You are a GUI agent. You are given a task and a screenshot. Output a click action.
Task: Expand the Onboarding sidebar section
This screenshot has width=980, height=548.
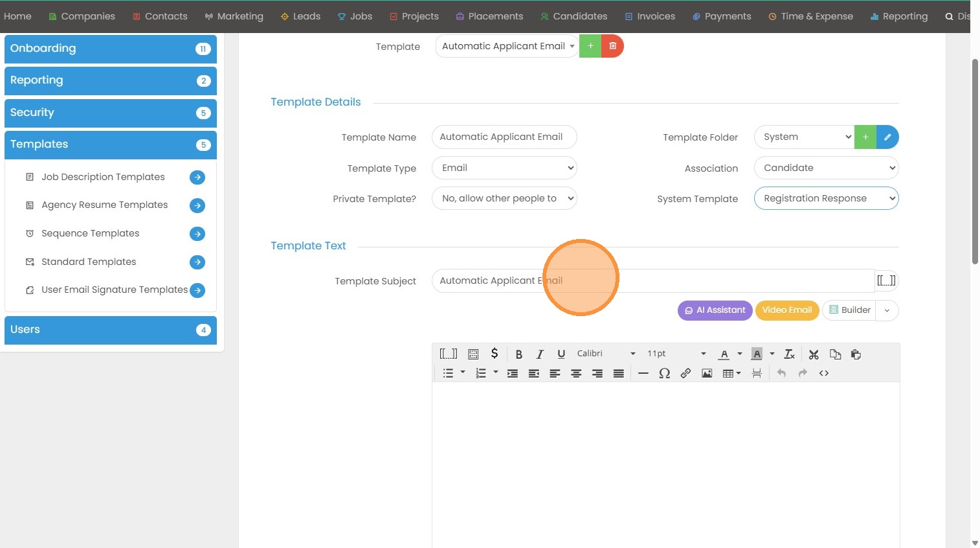point(111,49)
